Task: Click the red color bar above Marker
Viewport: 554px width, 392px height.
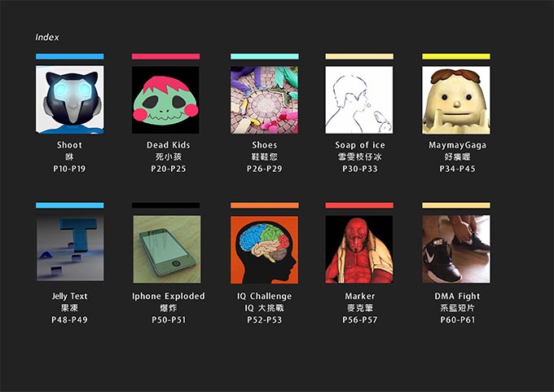Action: tap(359, 205)
